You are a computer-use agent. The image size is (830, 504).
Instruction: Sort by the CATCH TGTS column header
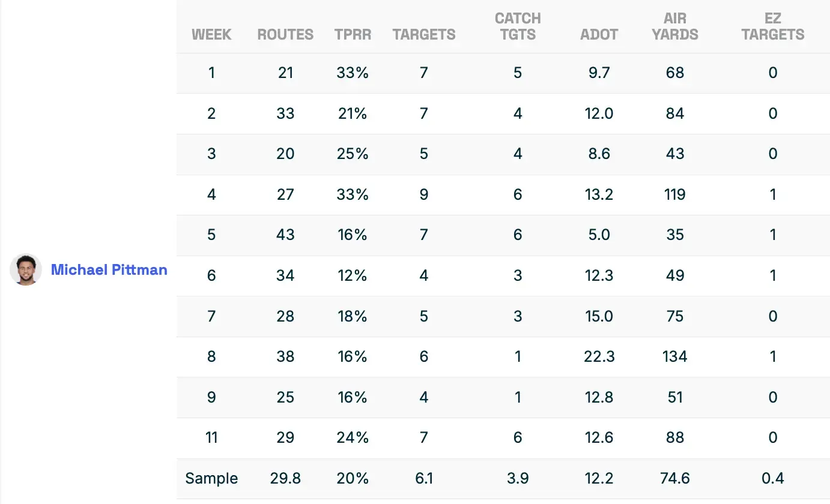(518, 27)
